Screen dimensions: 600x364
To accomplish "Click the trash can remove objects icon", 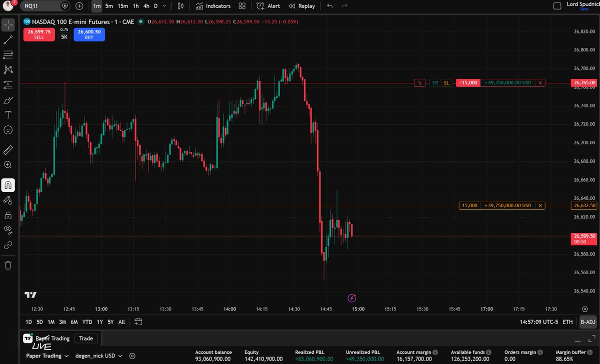I will [8, 265].
